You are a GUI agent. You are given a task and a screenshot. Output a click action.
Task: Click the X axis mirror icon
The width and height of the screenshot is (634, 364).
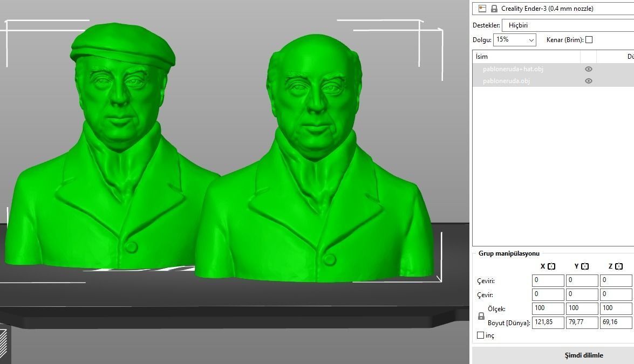point(551,266)
